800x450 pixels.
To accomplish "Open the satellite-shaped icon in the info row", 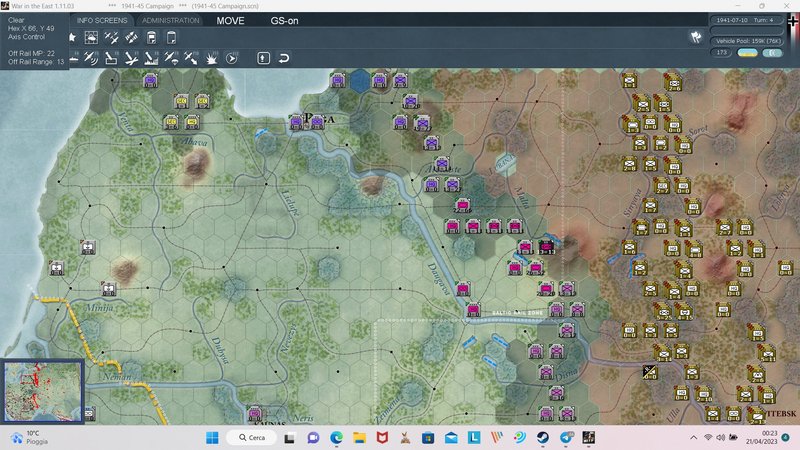I will [x=131, y=37].
